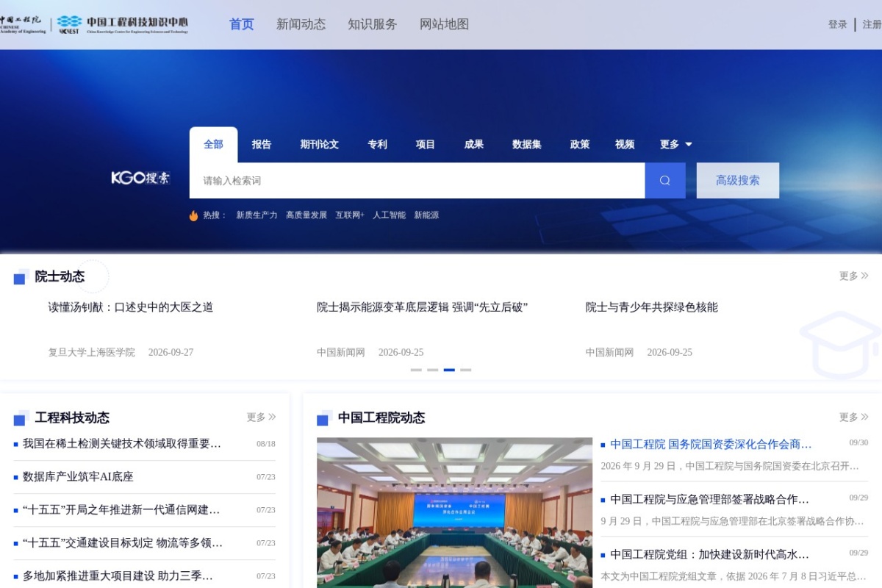Select the 报告 search tab
The image size is (882, 588).
coord(262,144)
